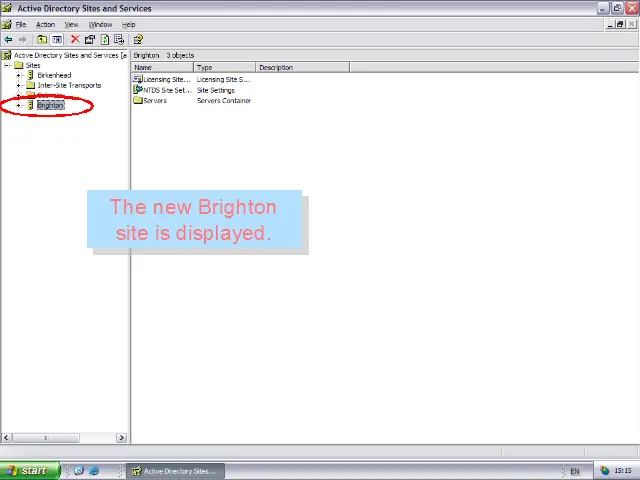640x480 pixels.
Task: Click the MMC icon beside File menu
Action: [x=7, y=24]
